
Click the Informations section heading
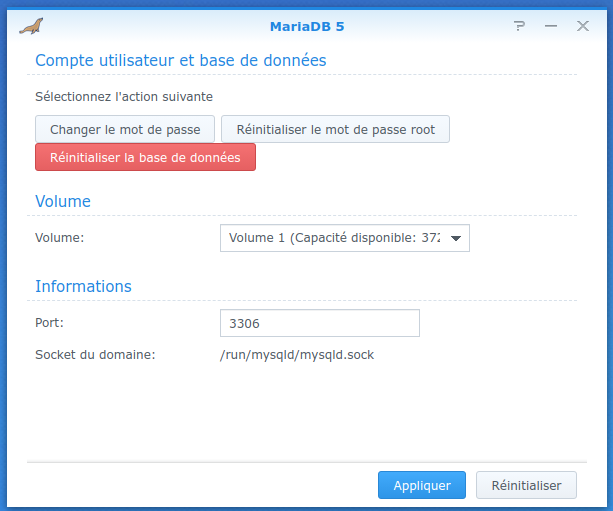(83, 286)
